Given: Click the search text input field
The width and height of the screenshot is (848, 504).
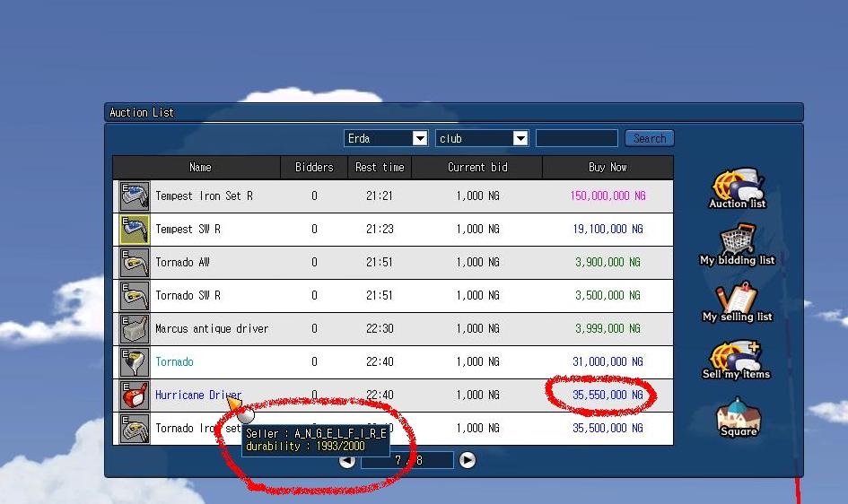Looking at the screenshot, I should [x=576, y=138].
